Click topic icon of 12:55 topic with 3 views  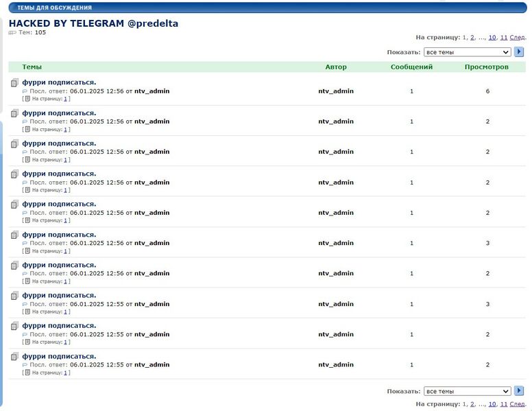tap(14, 296)
